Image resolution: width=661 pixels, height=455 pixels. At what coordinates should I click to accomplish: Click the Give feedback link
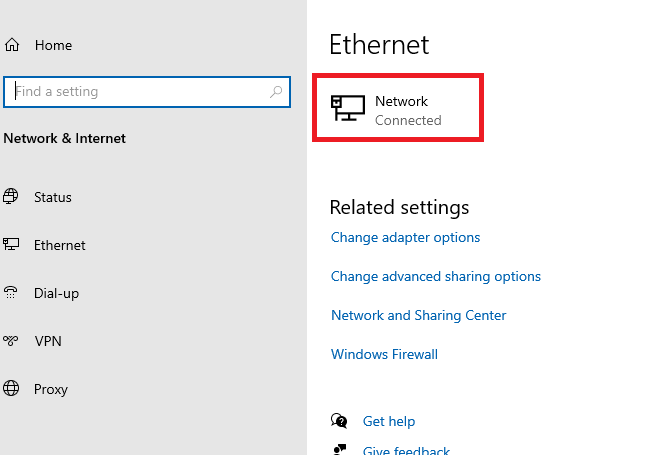[x=406, y=450]
